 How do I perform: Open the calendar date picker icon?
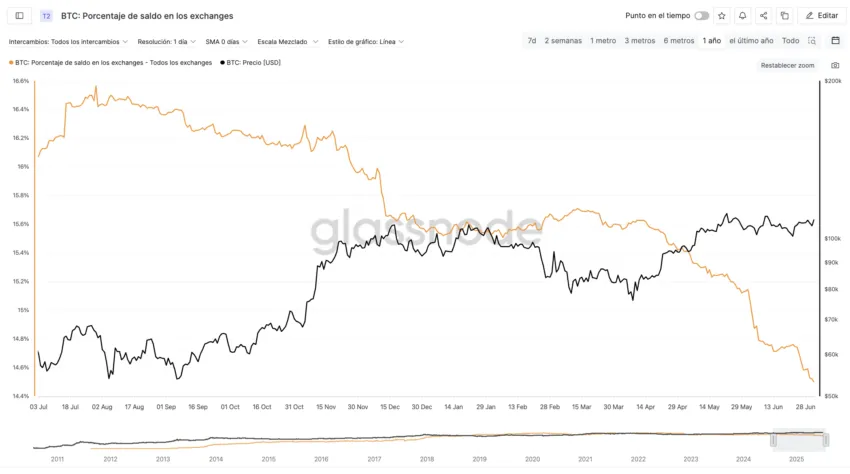point(835,41)
